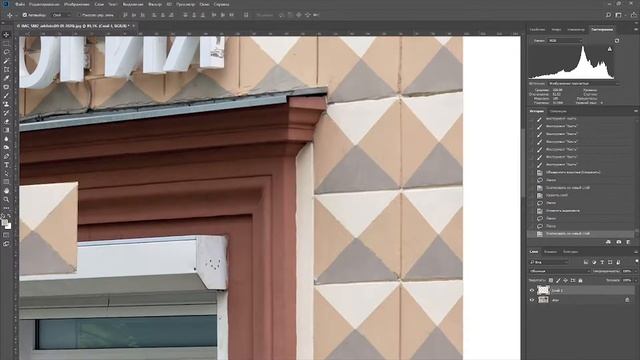The image size is (640, 360).
Task: Open the Файл menu
Action: tap(20, 4)
